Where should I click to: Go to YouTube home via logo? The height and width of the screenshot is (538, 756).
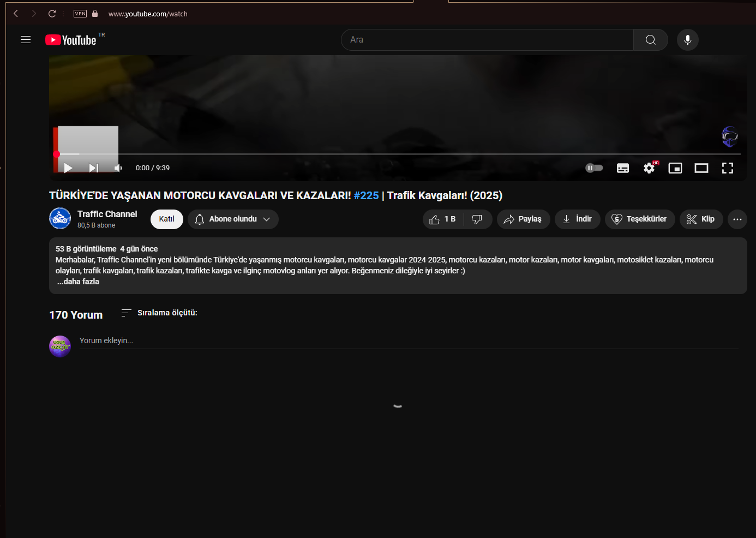tap(71, 40)
